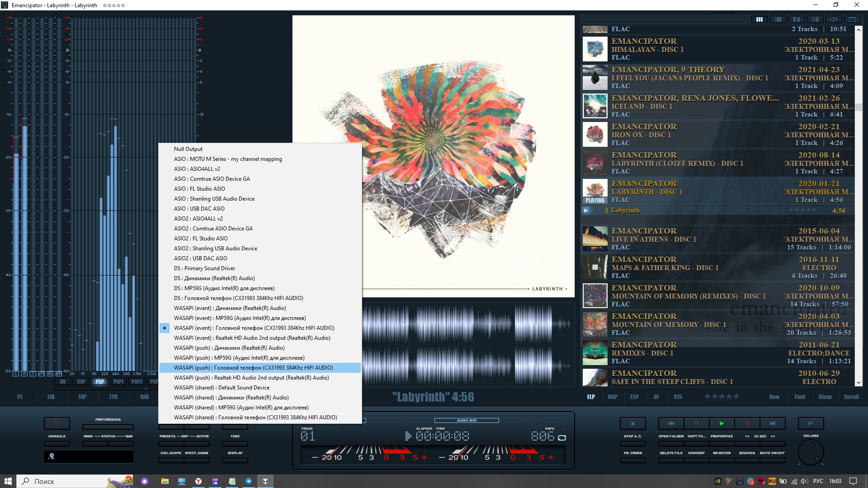The height and width of the screenshot is (488, 868).
Task: Click the playlist scrollbar up arrow
Action: [859, 29]
